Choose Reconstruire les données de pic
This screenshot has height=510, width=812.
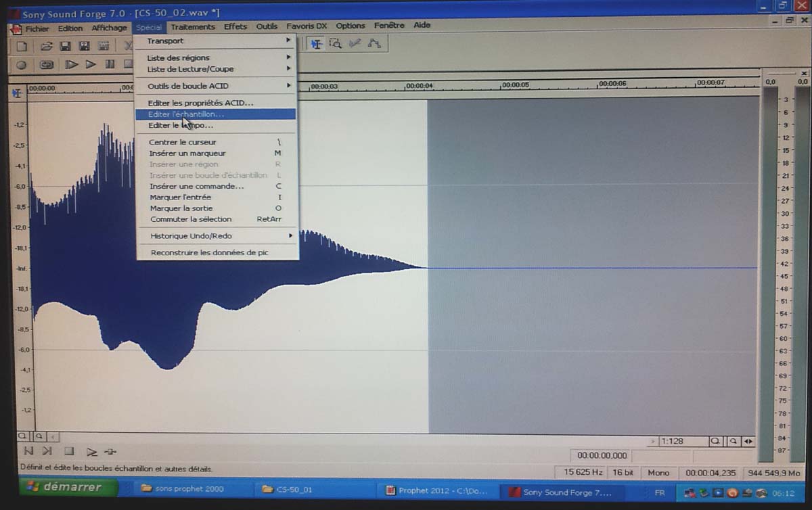pyautogui.click(x=217, y=252)
